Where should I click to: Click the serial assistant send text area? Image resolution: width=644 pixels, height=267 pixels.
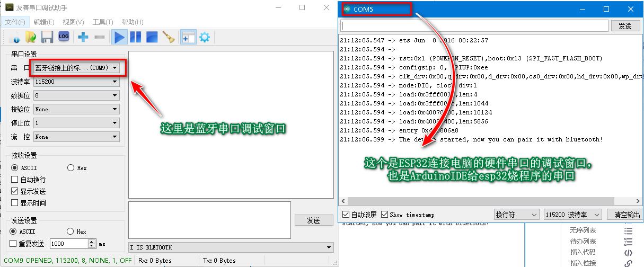pyautogui.click(x=209, y=220)
